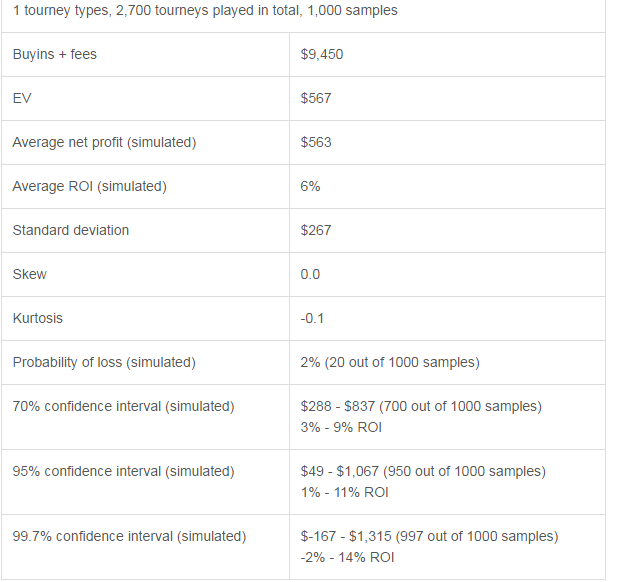The image size is (617, 582).
Task: Select the $267 standard deviation value
Action: [x=316, y=230]
